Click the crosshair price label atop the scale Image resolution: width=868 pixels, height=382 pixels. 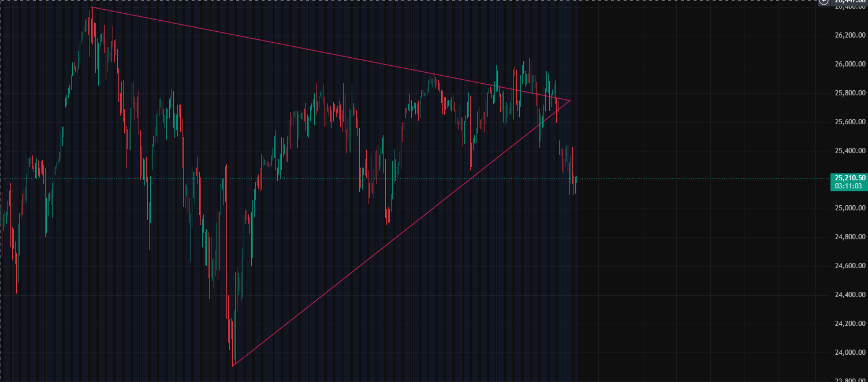(x=850, y=3)
